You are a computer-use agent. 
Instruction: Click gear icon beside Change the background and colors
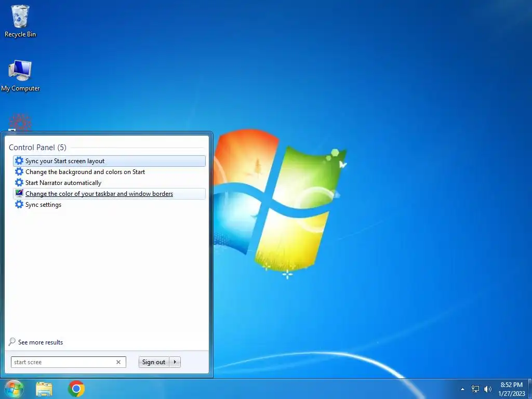[19, 171]
